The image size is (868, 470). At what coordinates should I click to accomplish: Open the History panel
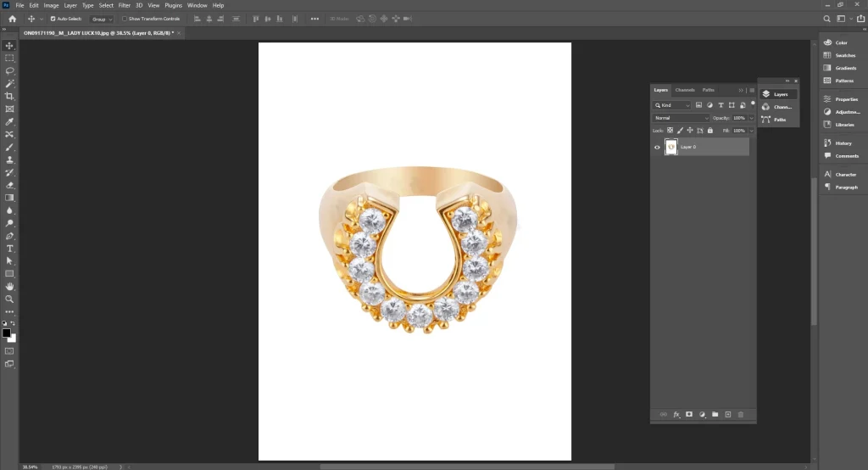(x=843, y=143)
